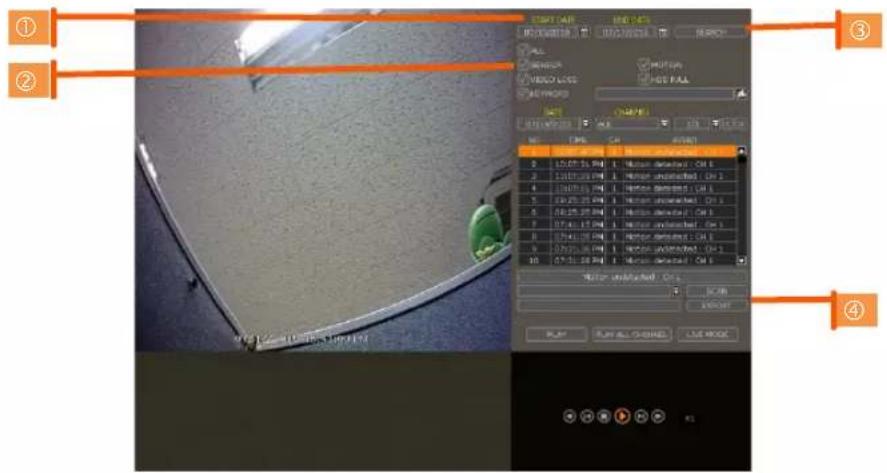Click the EXPORT button

click(x=717, y=306)
